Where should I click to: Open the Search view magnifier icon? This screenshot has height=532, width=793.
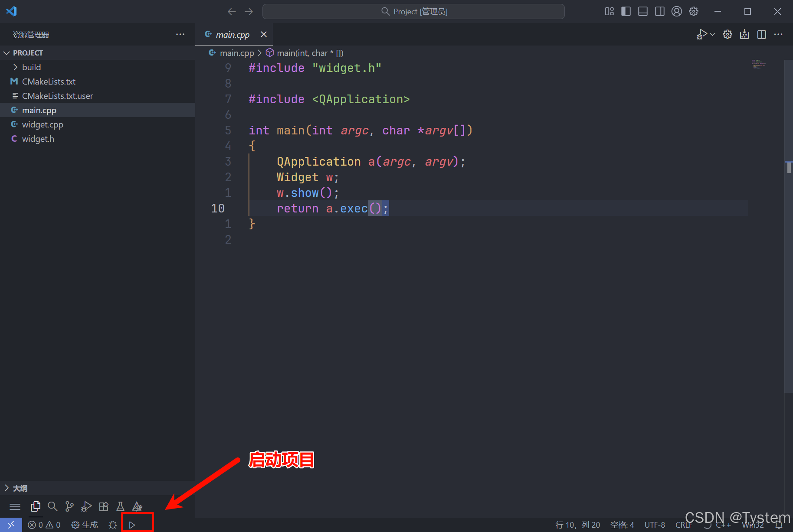(52, 506)
